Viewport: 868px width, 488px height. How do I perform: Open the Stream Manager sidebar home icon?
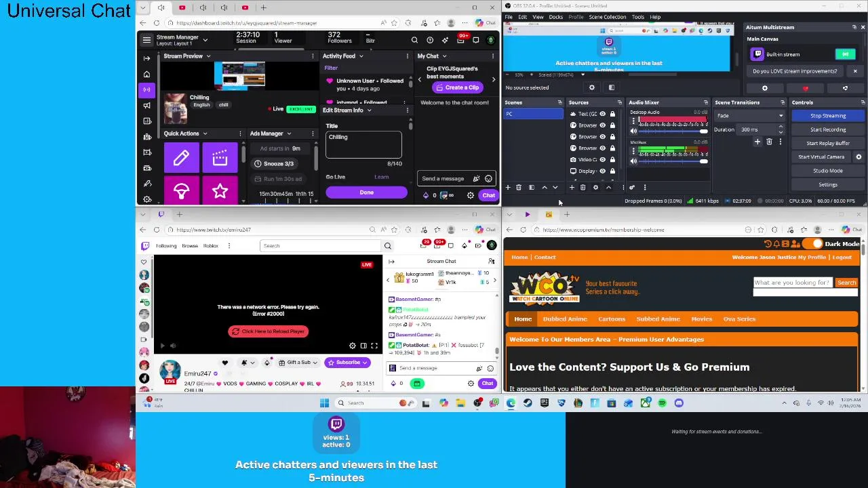(146, 74)
